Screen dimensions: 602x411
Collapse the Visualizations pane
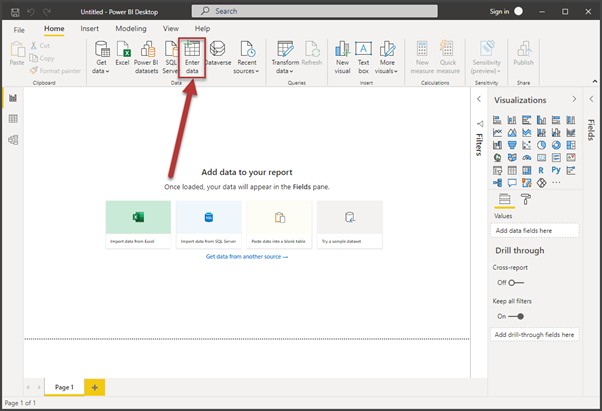574,99
